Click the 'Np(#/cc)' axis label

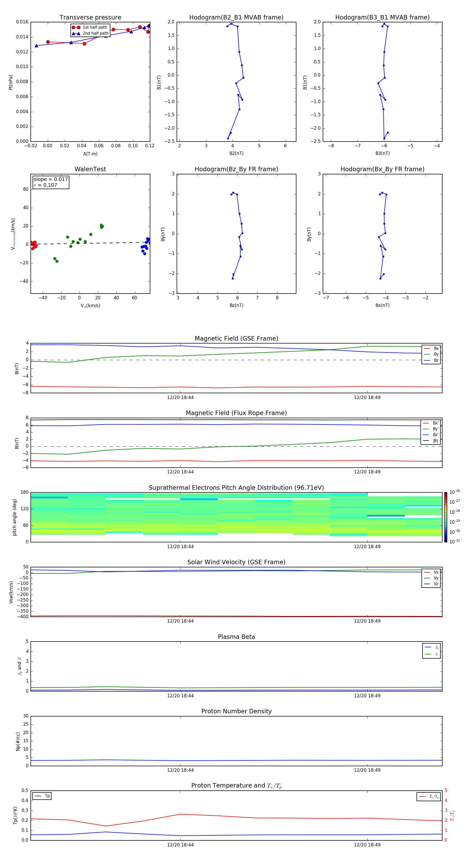tap(18, 741)
